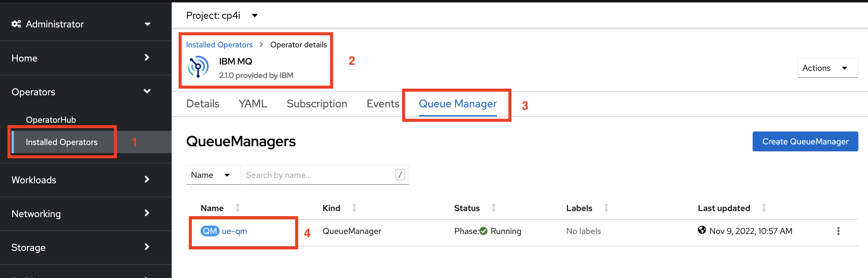
Task: Open OperatorHub in the sidebar
Action: pyautogui.click(x=51, y=120)
